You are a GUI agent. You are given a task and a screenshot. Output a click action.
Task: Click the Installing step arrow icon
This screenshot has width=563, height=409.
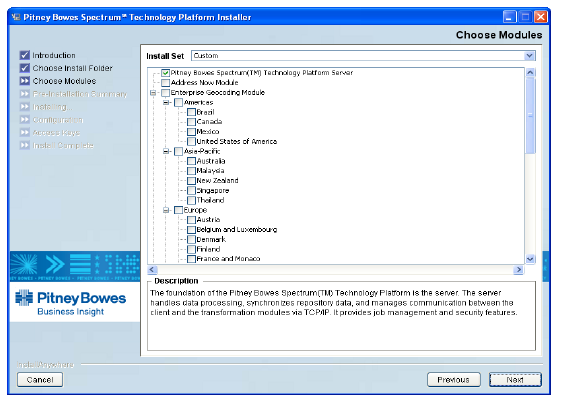click(x=25, y=107)
